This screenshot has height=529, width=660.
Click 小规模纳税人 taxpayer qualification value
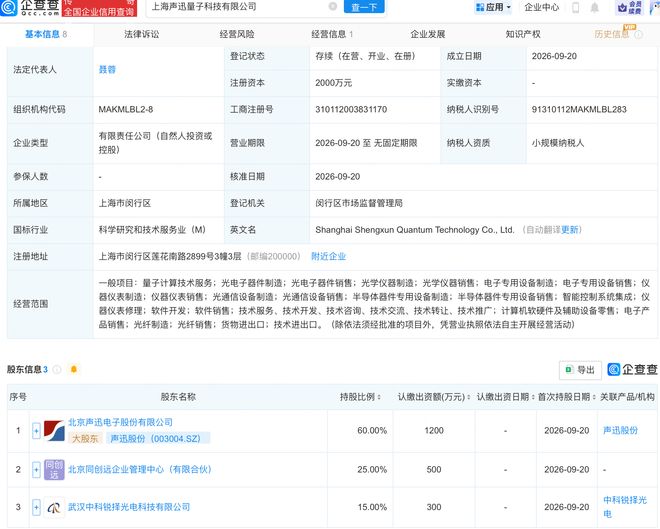pyautogui.click(x=558, y=143)
